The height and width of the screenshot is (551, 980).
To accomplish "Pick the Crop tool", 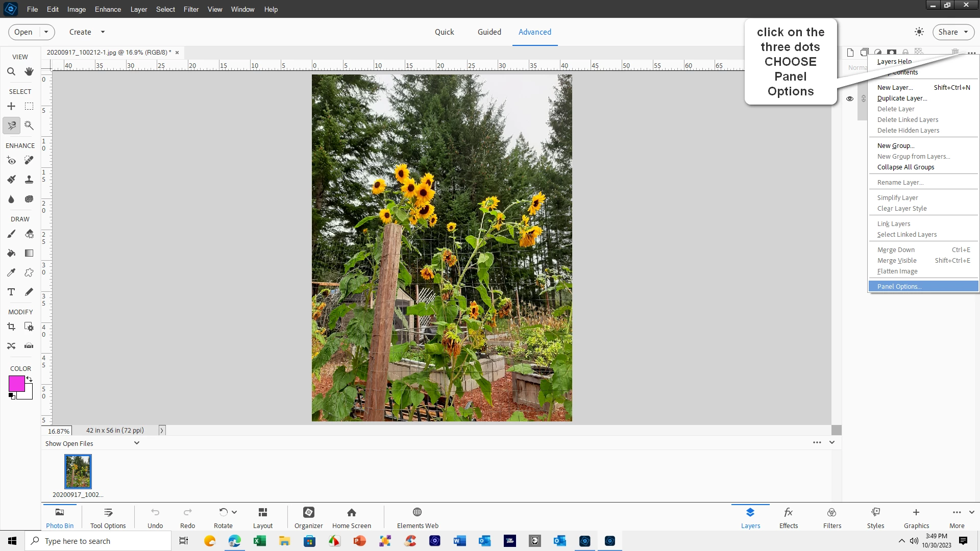I will click(11, 327).
